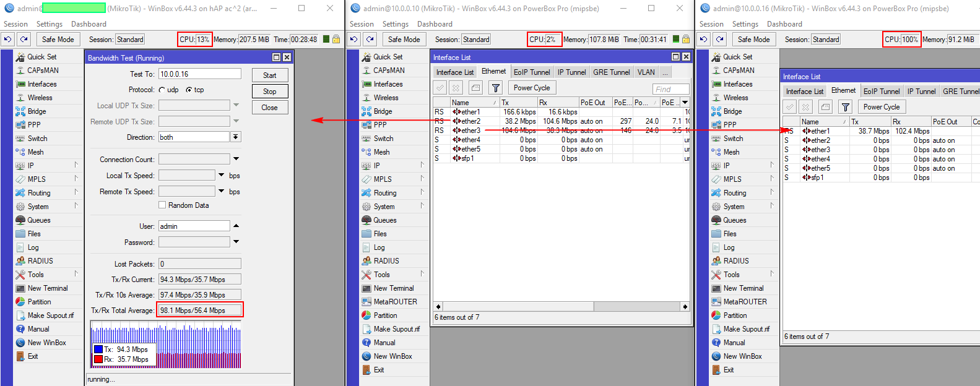Image resolution: width=980 pixels, height=386 pixels.
Task: Click Close button in Bandwidth Test
Action: pyautogui.click(x=270, y=107)
